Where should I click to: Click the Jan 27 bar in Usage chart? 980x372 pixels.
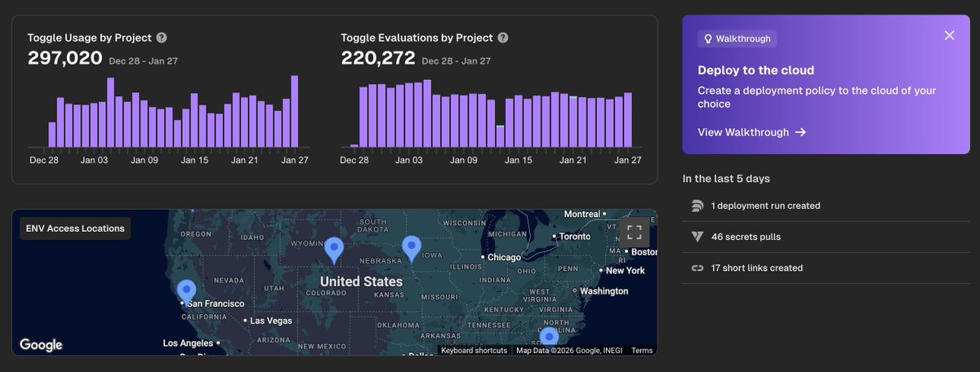tap(295, 111)
